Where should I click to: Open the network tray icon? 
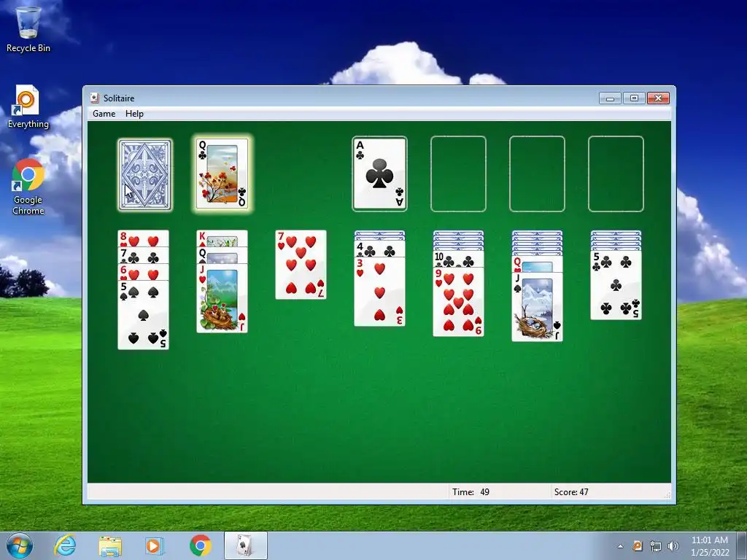coord(656,546)
